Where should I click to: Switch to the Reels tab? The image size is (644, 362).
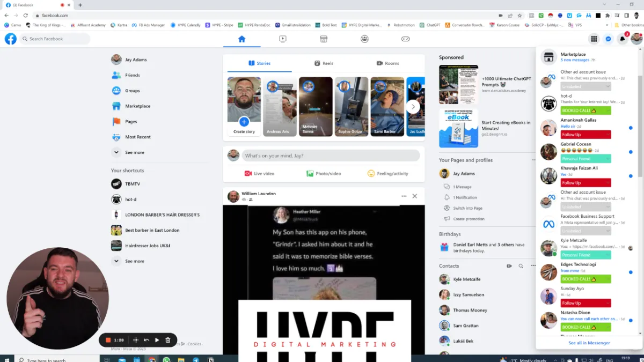tap(324, 63)
